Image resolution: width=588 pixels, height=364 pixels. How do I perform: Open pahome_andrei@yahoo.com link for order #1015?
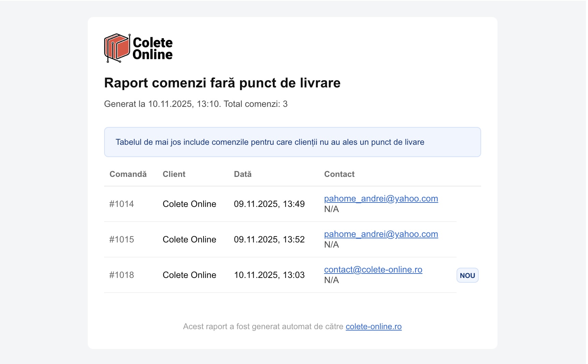pos(381,234)
